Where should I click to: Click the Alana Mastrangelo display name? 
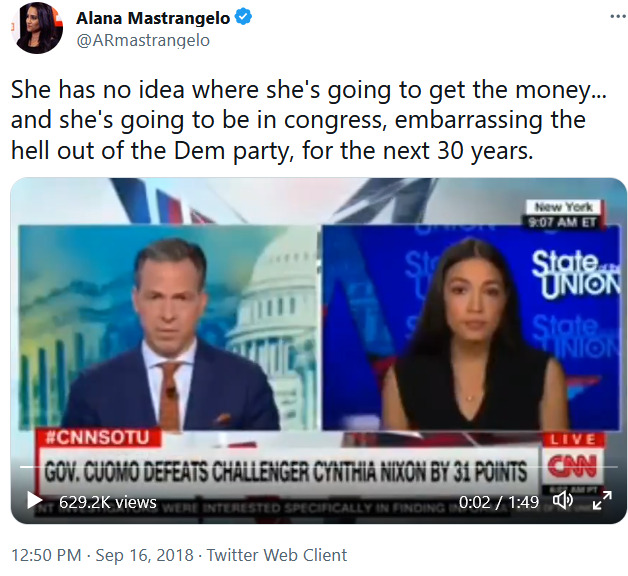click(153, 18)
